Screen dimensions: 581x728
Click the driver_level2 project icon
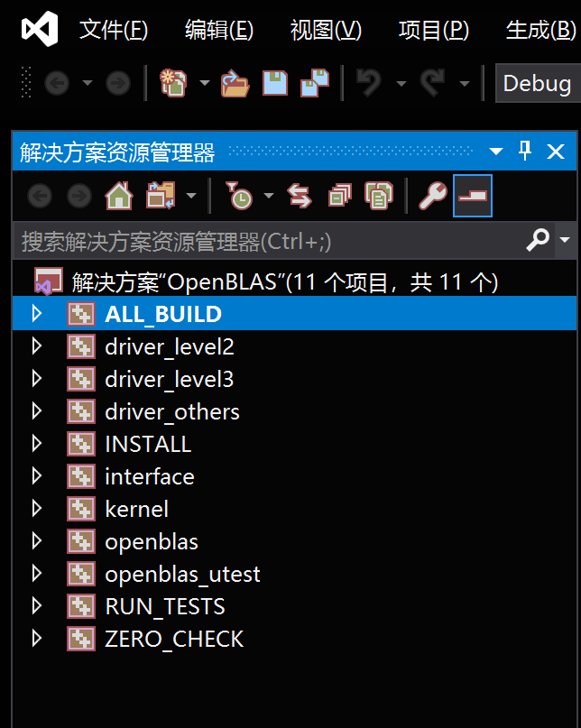pyautogui.click(x=81, y=346)
